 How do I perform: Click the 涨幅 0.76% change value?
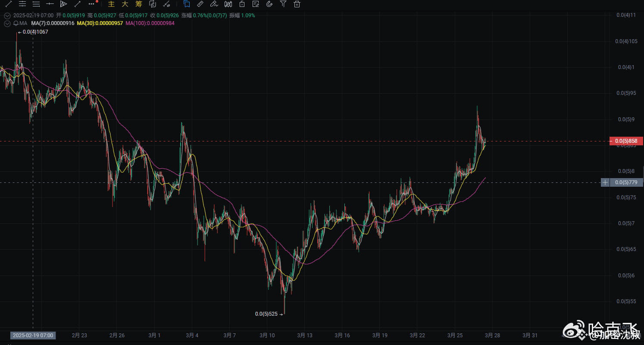pos(210,15)
